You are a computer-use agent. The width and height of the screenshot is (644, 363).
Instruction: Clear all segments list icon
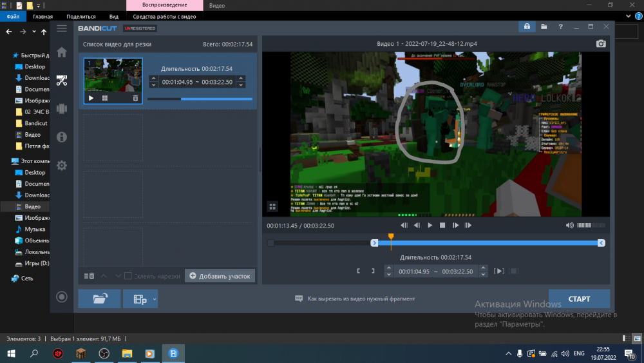coord(89,276)
